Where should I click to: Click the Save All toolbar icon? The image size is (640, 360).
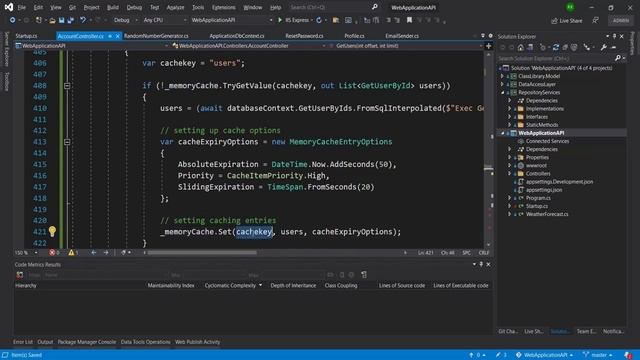pyautogui.click(x=71, y=20)
